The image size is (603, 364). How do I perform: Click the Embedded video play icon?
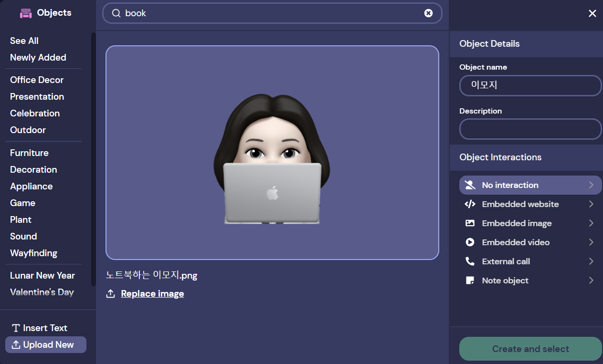tap(470, 242)
